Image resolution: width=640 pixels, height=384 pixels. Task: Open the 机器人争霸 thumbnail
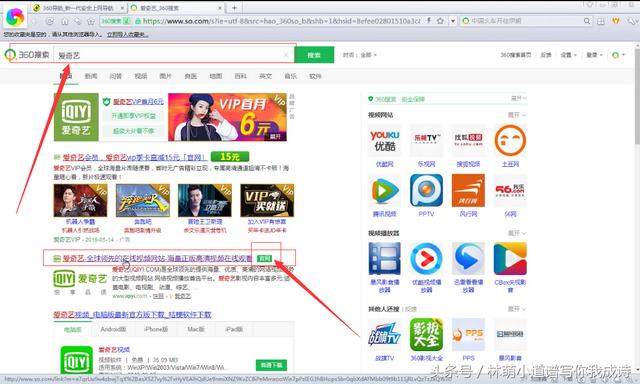(80, 200)
